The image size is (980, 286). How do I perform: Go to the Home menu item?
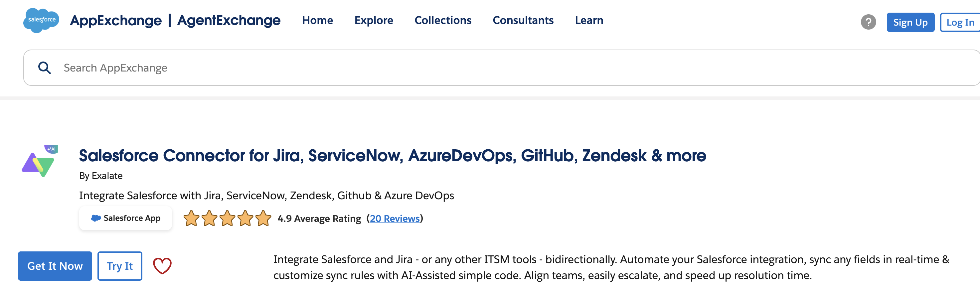pos(317,20)
